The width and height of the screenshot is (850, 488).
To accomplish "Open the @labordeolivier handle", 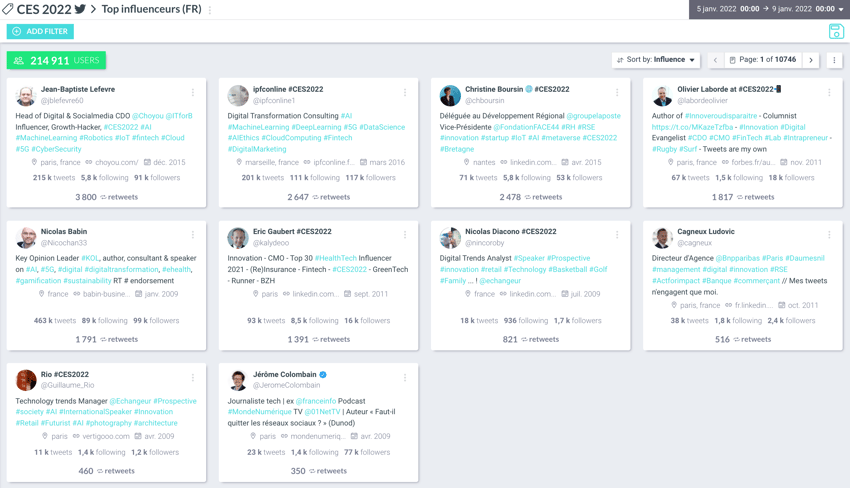I will pyautogui.click(x=703, y=100).
